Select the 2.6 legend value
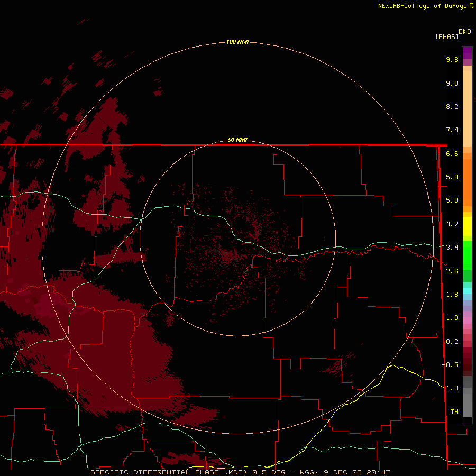The image size is (476, 476). pos(452,271)
